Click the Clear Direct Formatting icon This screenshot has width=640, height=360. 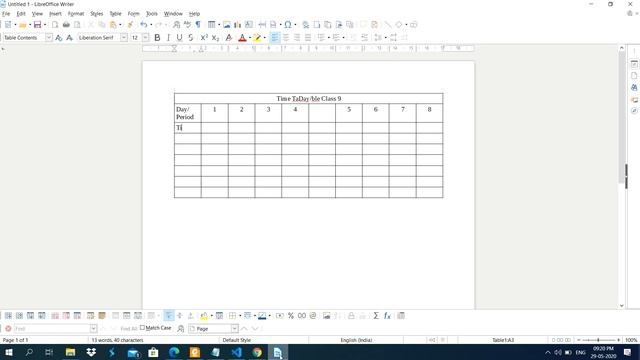coord(229,38)
